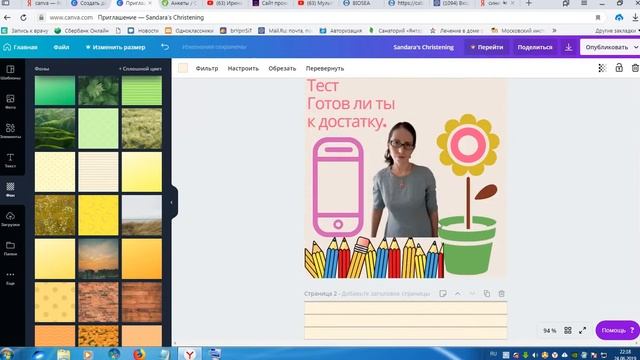Image resolution: width=640 pixels, height=360 pixels.
Task: Choose the brown wooden planks background
Action: pos(142,302)
